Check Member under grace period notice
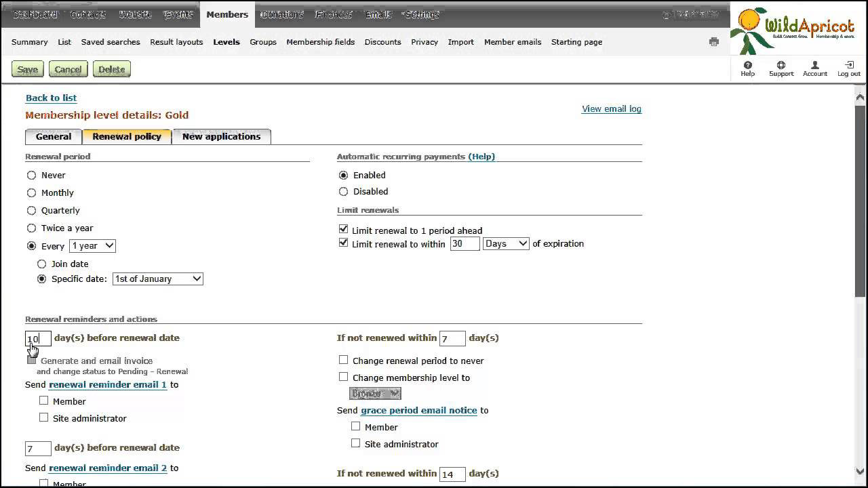The width and height of the screenshot is (868, 488). point(355,426)
